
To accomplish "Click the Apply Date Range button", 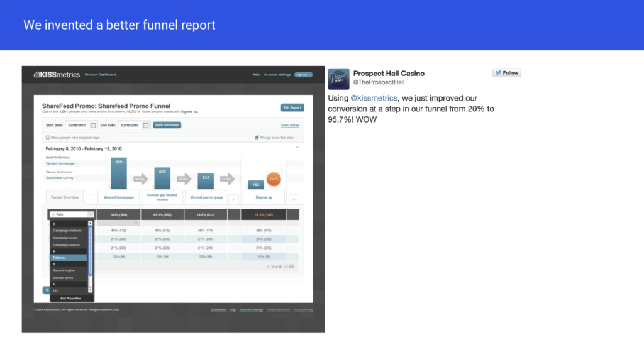I will 167,125.
